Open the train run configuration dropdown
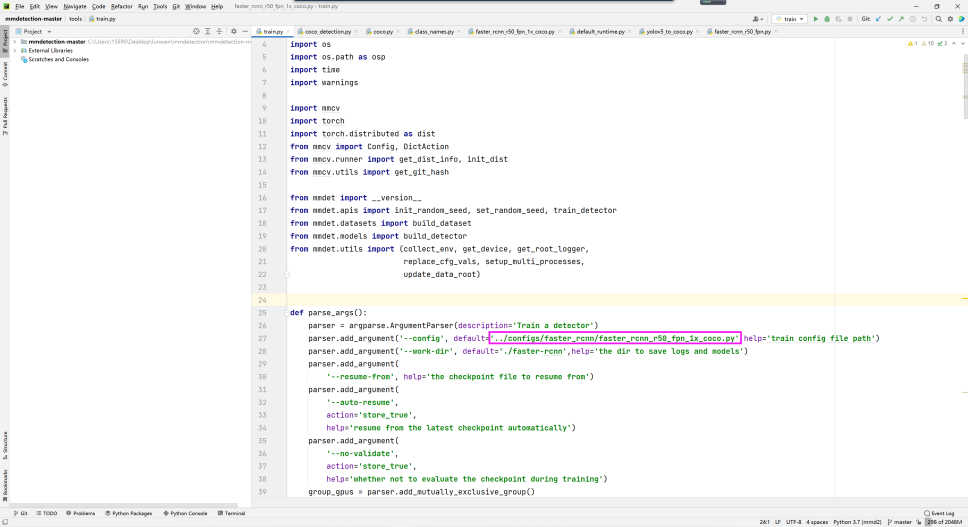 (x=790, y=19)
